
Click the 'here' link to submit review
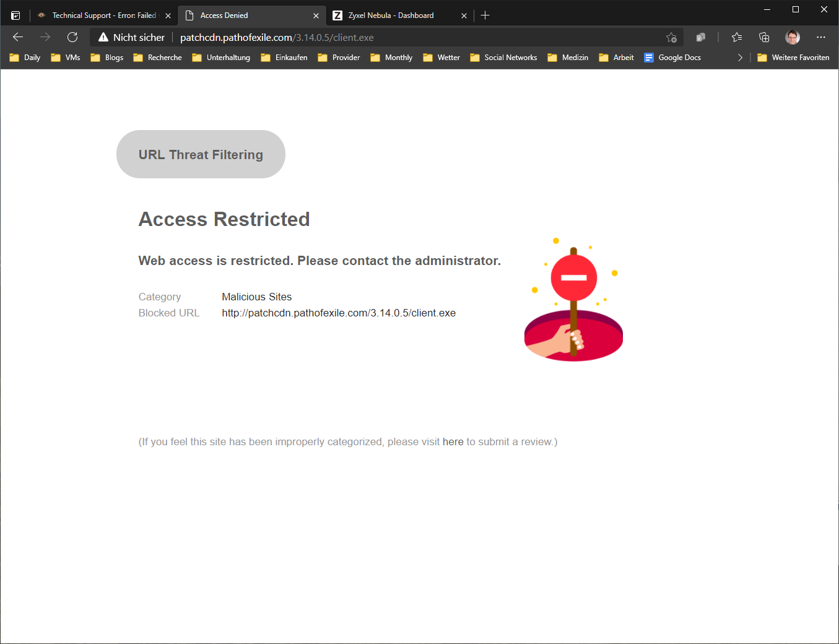pos(453,442)
